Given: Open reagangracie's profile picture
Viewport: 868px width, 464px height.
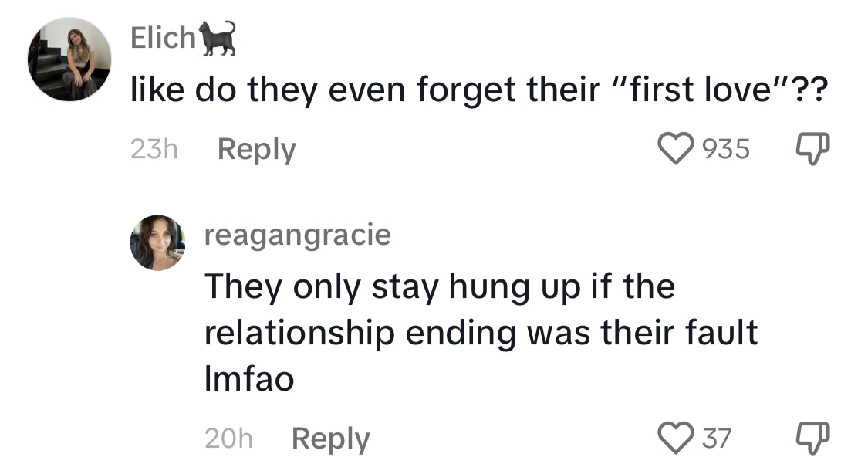Looking at the screenshot, I should pyautogui.click(x=157, y=243).
